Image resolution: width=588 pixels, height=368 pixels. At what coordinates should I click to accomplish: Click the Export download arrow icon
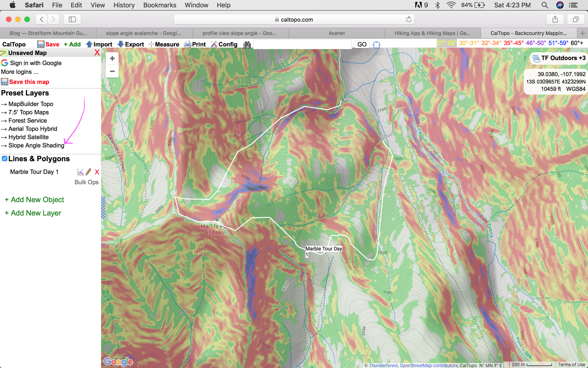(x=121, y=44)
